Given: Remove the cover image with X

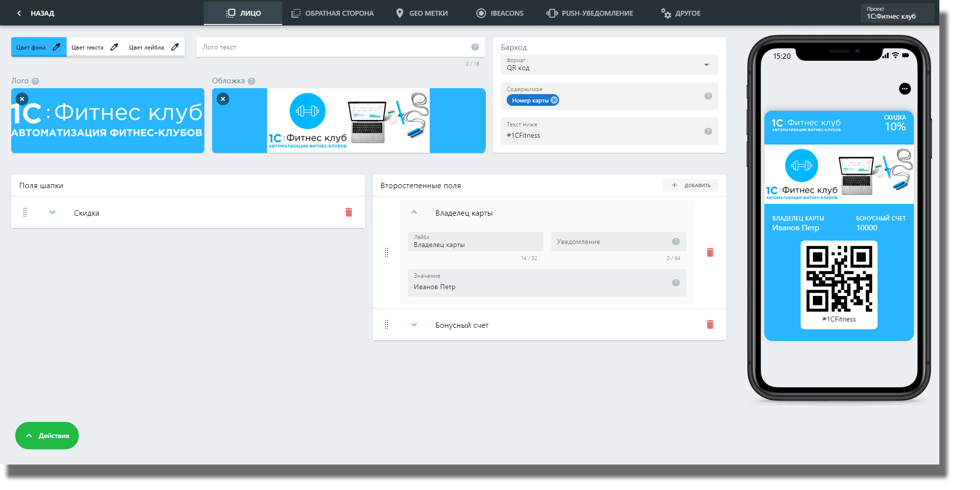Looking at the screenshot, I should pyautogui.click(x=223, y=99).
